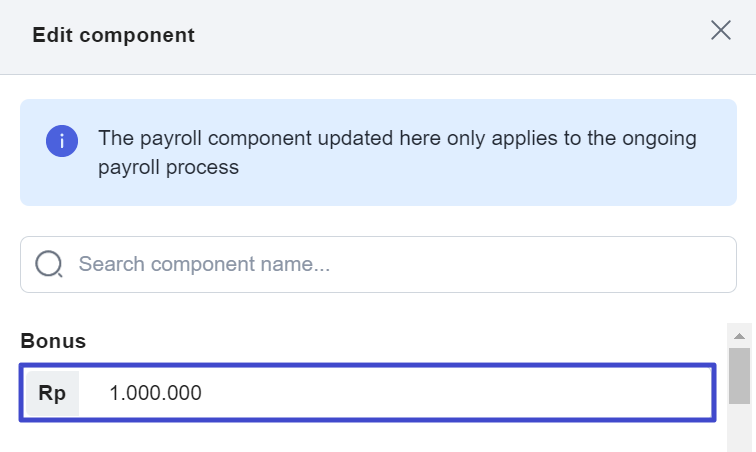Click the blue info icon in notice
This screenshot has width=756, height=452.
point(62,141)
